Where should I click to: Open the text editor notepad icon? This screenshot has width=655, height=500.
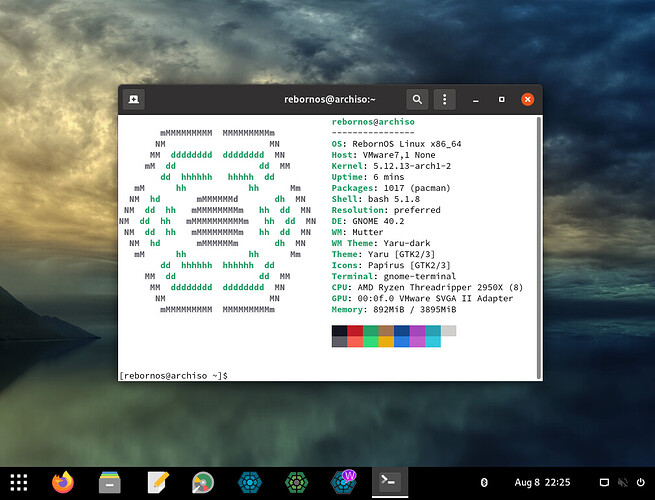[x=157, y=482]
